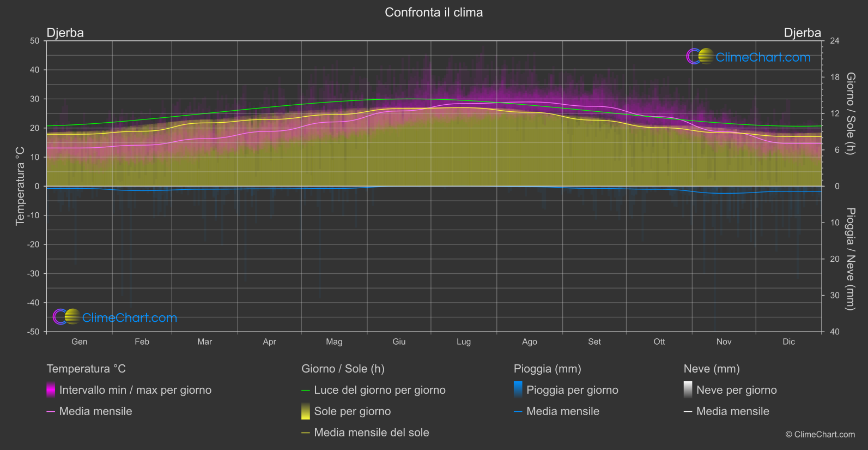The height and width of the screenshot is (450, 868).
Task: Click the 'Apr' month label
Action: [269, 341]
